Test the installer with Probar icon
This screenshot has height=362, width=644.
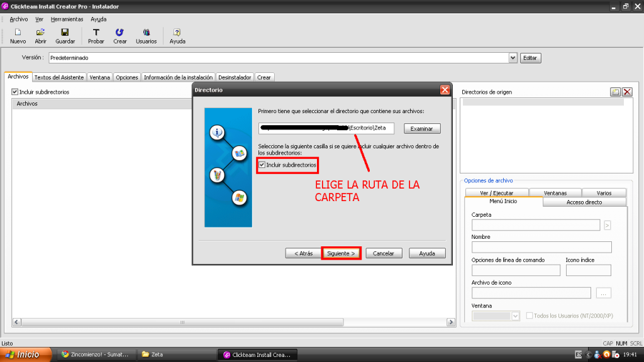[96, 36]
